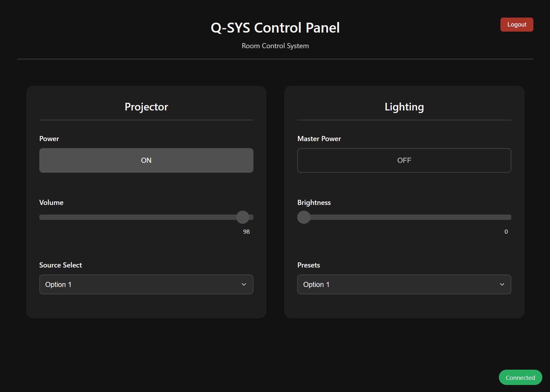Click the Volume slider track middle
The width and height of the screenshot is (550, 392).
tap(146, 217)
